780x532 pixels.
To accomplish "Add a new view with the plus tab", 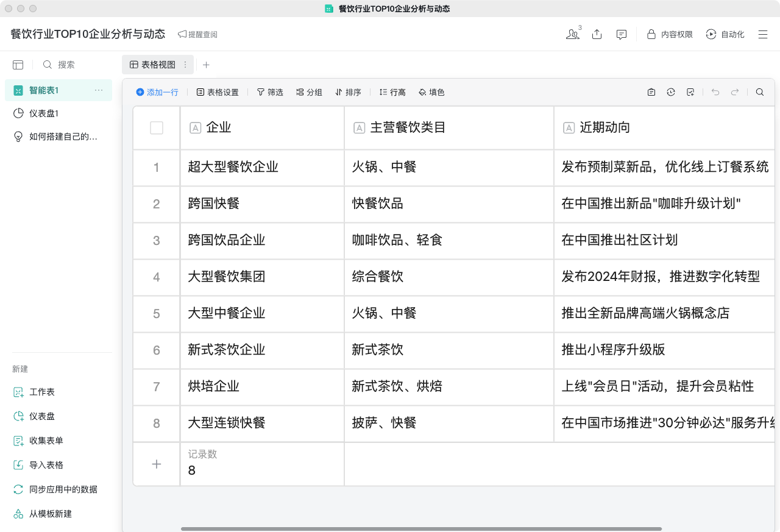I will click(206, 64).
